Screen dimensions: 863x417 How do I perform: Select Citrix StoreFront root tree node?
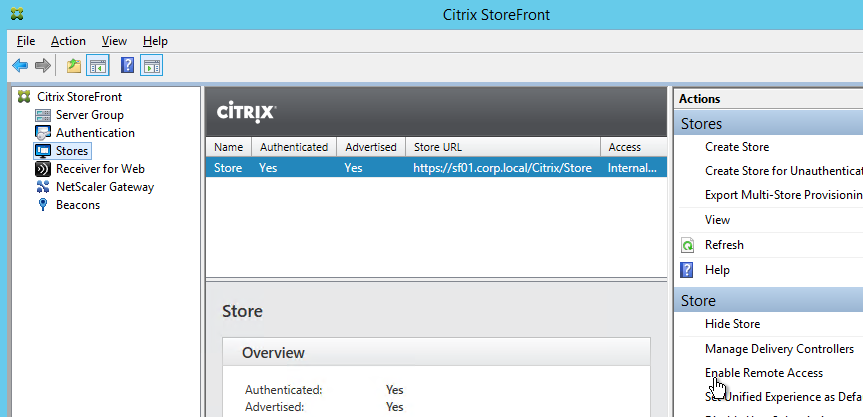click(80, 97)
